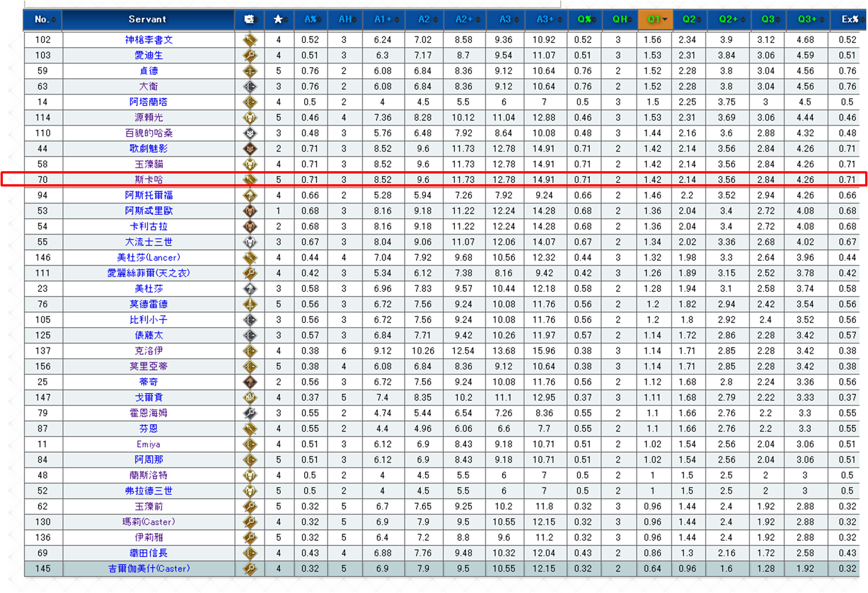The height and width of the screenshot is (593, 868).
Task: Sort by the Q2+ column header
Action: pyautogui.click(x=728, y=19)
